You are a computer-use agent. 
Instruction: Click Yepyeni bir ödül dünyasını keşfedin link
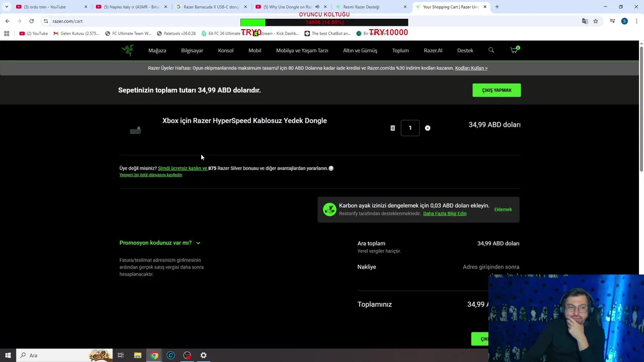[151, 175]
